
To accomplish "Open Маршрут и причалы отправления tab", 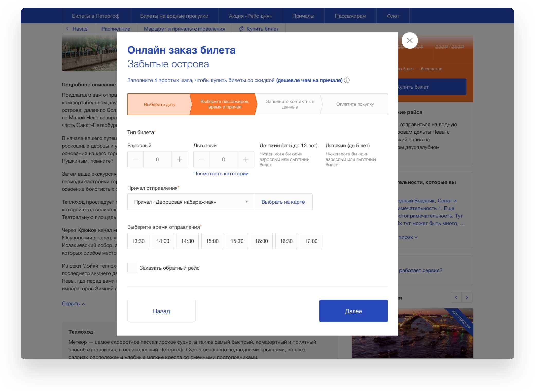I will (184, 29).
